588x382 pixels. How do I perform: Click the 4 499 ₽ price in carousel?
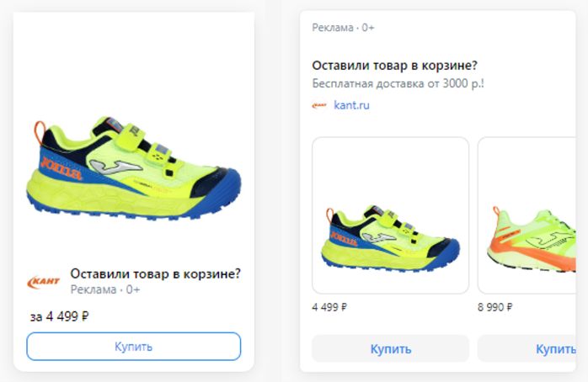point(330,307)
